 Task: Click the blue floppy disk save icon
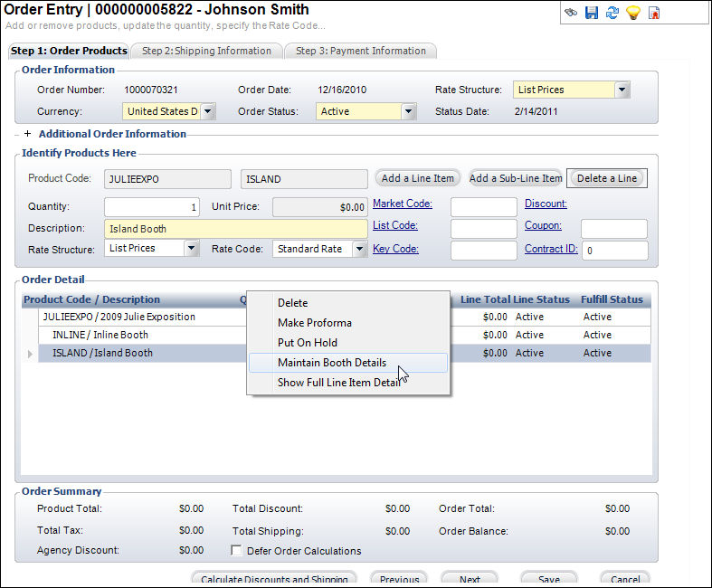point(592,13)
